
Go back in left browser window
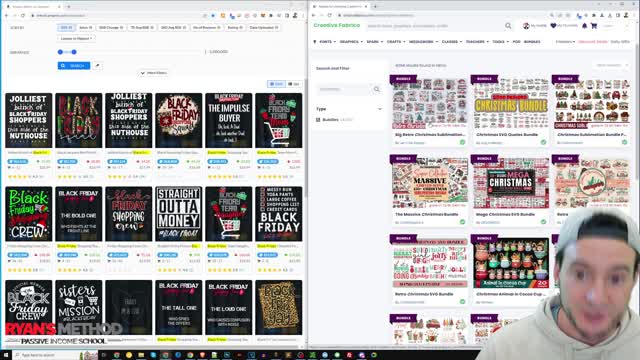[x=7, y=16]
